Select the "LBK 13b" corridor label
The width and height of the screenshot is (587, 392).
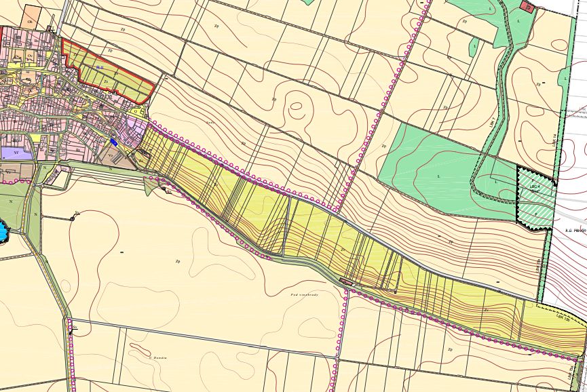(x=563, y=317)
